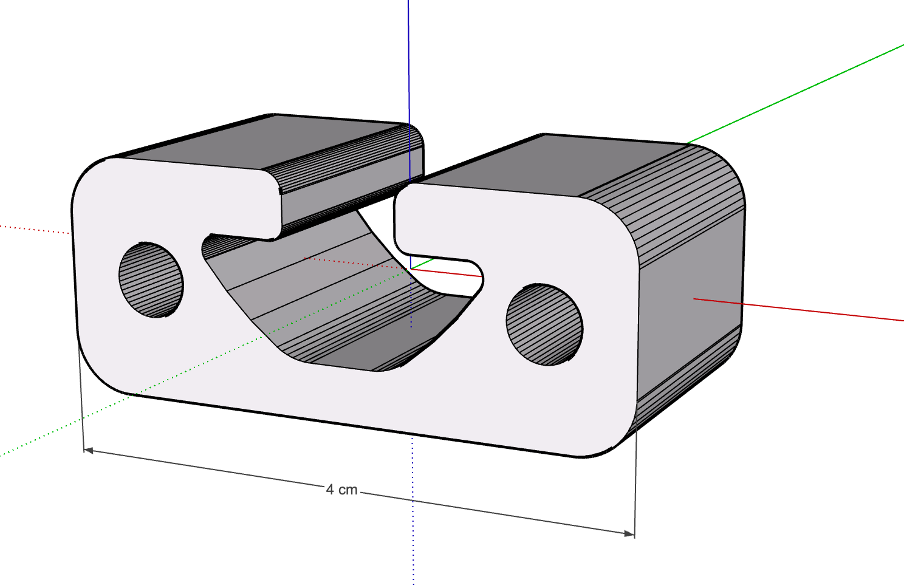Select the "4 cm" dimension label
Screen dimensions: 904x588
(342, 490)
